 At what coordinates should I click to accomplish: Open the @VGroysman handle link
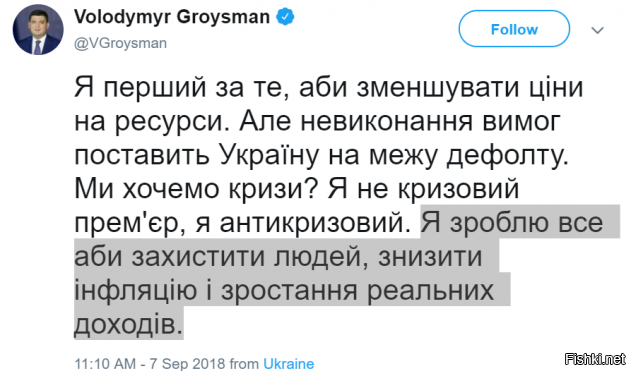coord(120,43)
